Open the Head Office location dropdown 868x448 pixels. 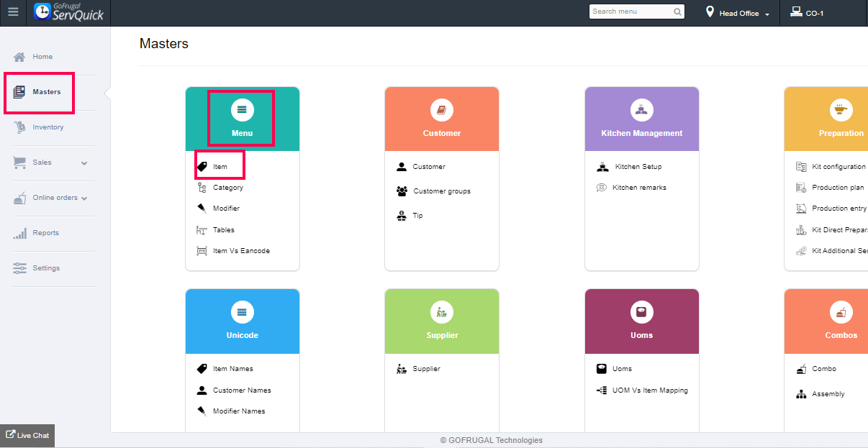coord(744,14)
